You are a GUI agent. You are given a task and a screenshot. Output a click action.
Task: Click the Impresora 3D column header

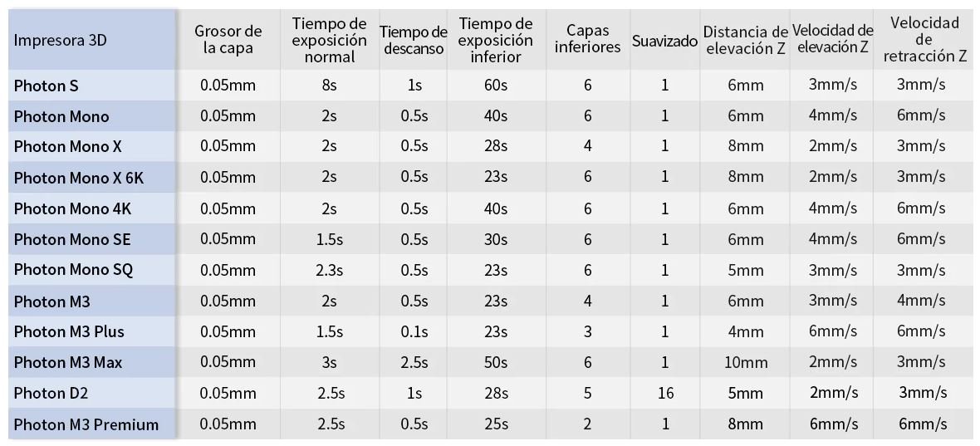[x=61, y=42]
